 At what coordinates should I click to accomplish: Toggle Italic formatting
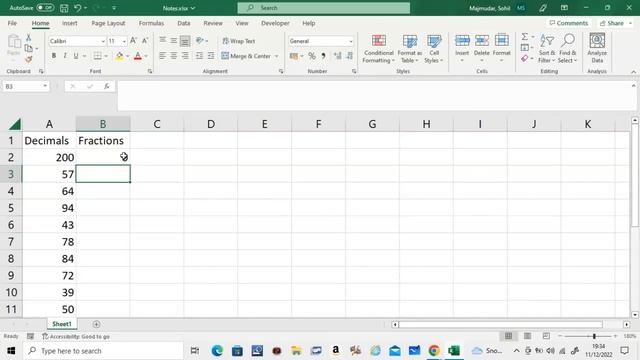point(64,56)
